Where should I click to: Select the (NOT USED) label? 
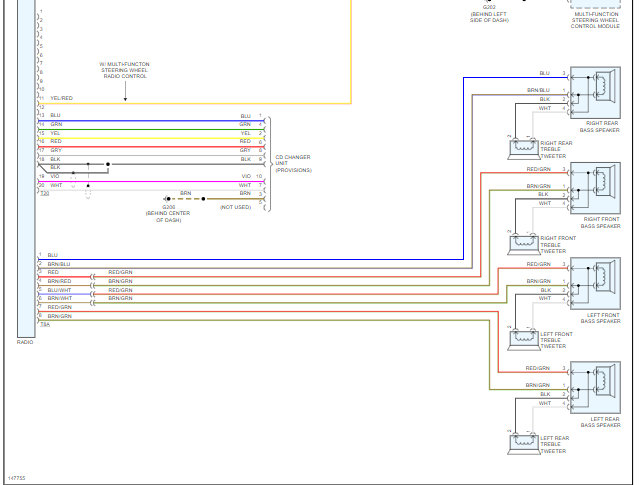[236, 207]
